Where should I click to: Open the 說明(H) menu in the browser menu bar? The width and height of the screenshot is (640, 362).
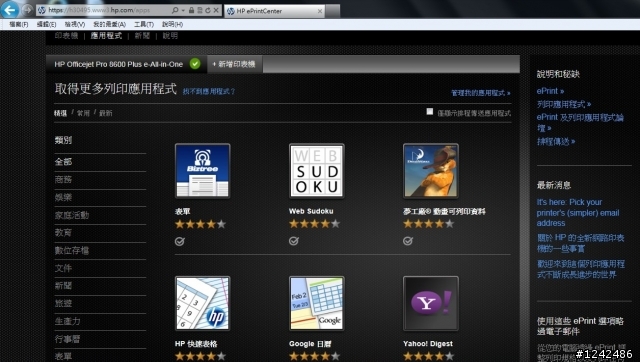[x=172, y=24]
